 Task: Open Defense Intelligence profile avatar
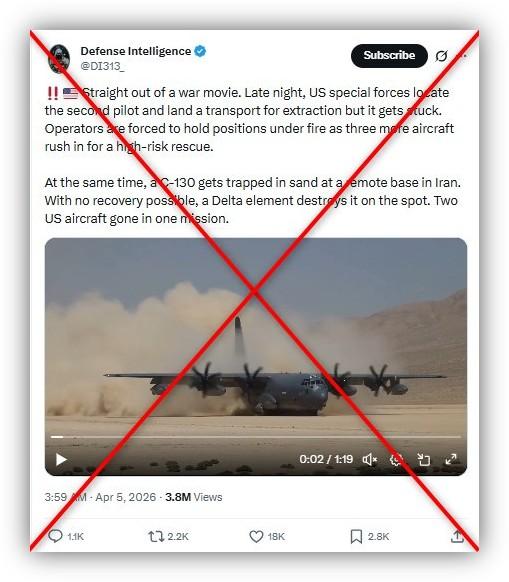(x=59, y=58)
